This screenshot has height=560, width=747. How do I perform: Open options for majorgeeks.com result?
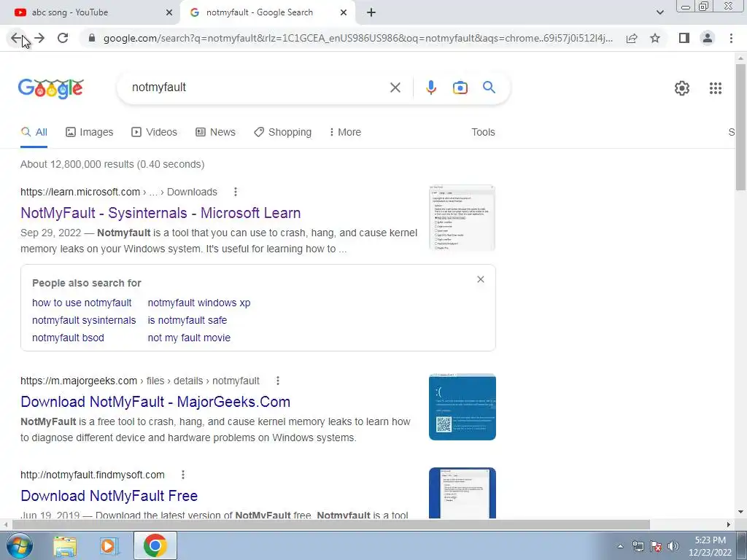278,381
